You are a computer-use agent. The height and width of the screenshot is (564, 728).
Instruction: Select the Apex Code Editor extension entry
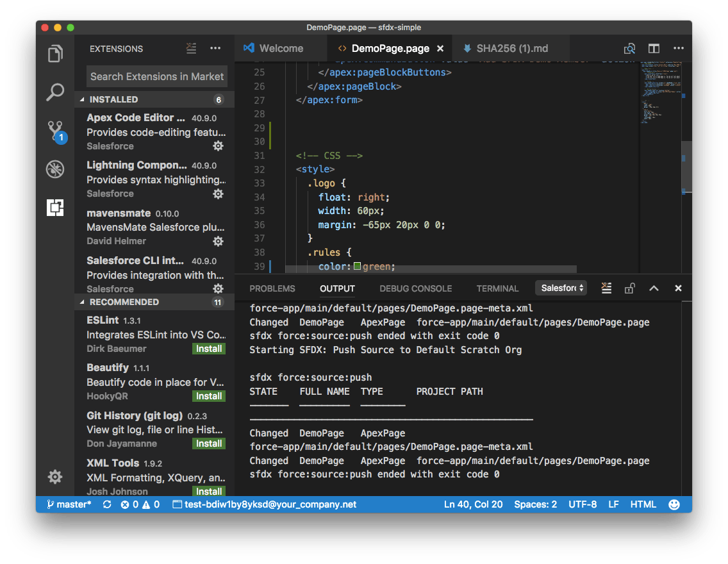pos(154,132)
